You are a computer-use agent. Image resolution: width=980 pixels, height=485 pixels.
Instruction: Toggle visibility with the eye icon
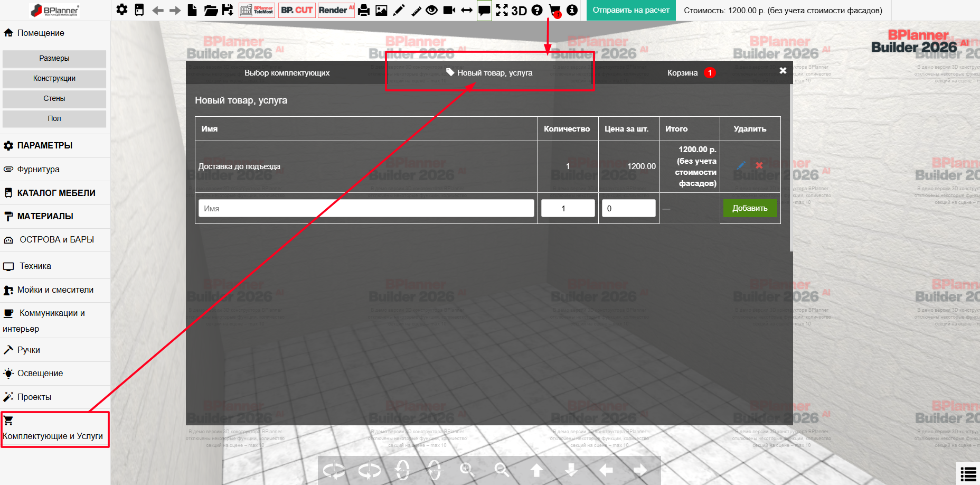432,10
